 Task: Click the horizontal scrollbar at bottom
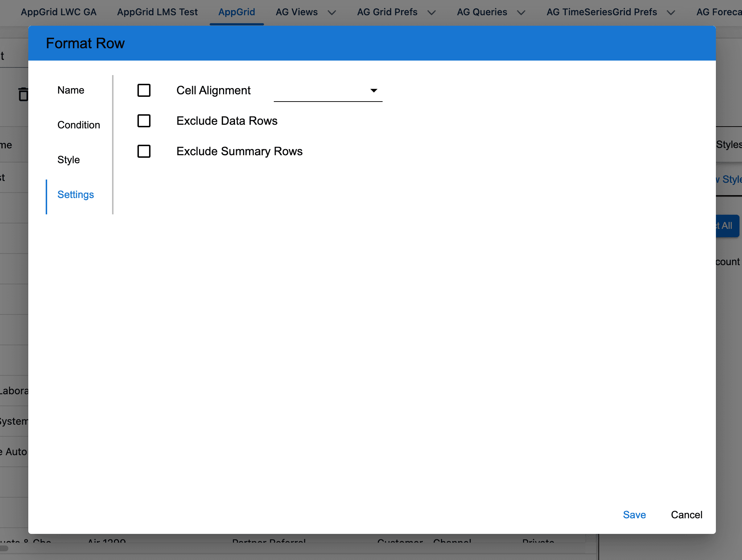pos(4,548)
